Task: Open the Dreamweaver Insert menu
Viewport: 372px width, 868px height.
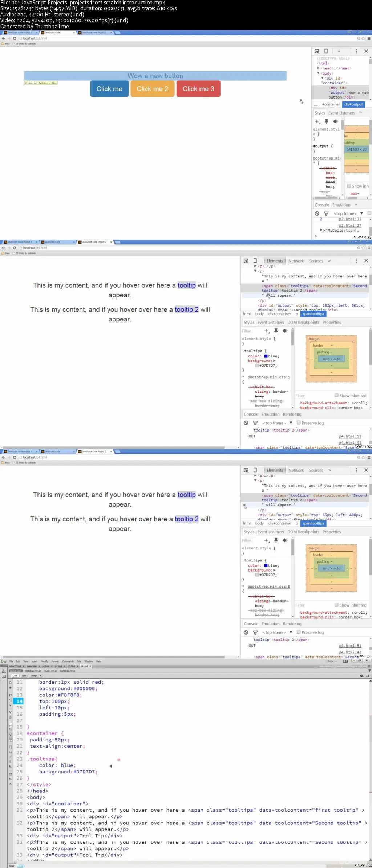Action: (35, 661)
